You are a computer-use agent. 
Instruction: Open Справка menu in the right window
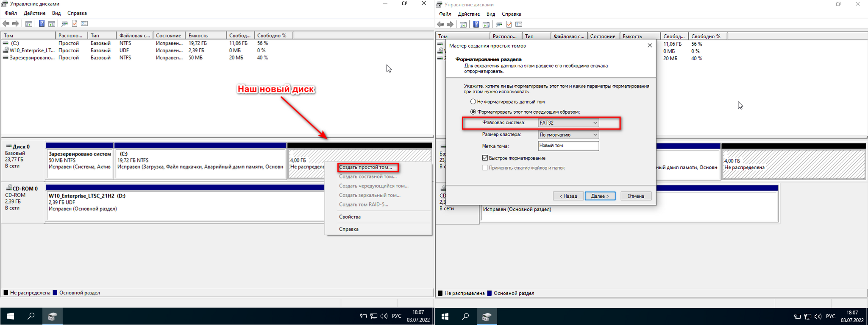[512, 14]
